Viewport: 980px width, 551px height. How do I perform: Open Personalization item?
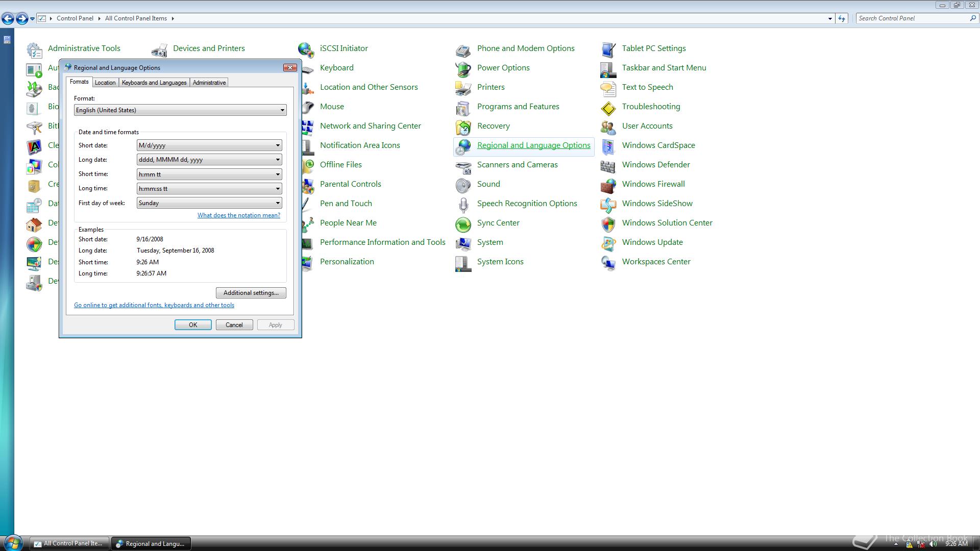tap(347, 262)
